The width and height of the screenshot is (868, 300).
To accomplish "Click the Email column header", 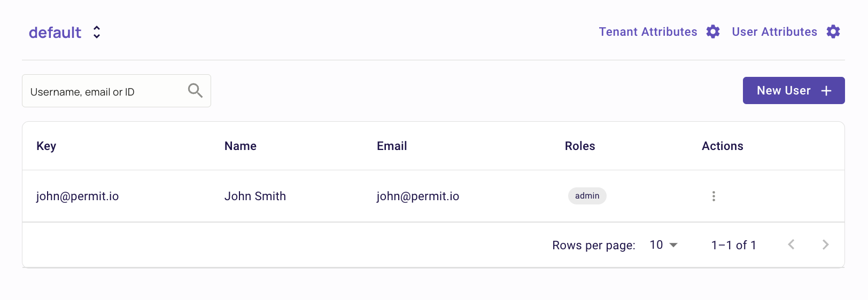I will (392, 146).
